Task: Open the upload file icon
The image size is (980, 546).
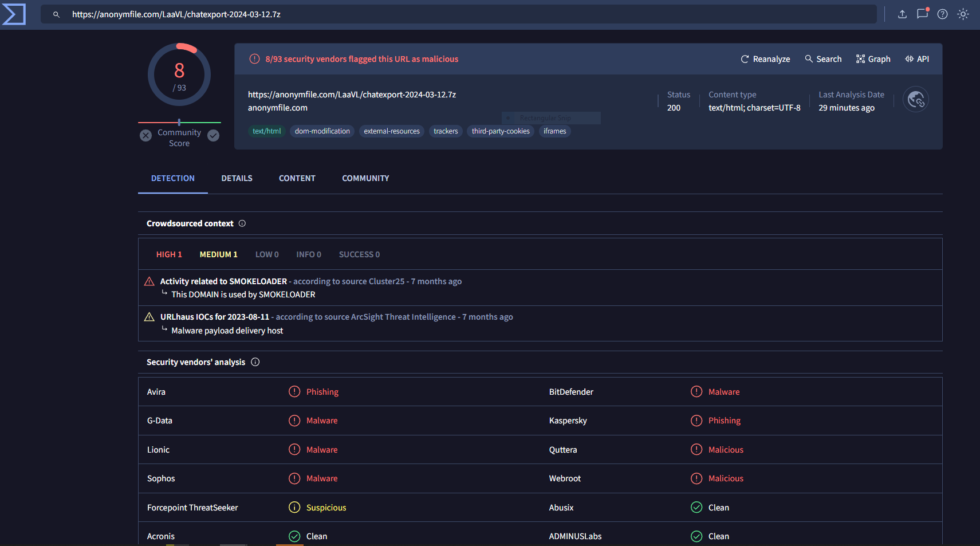Action: (902, 14)
